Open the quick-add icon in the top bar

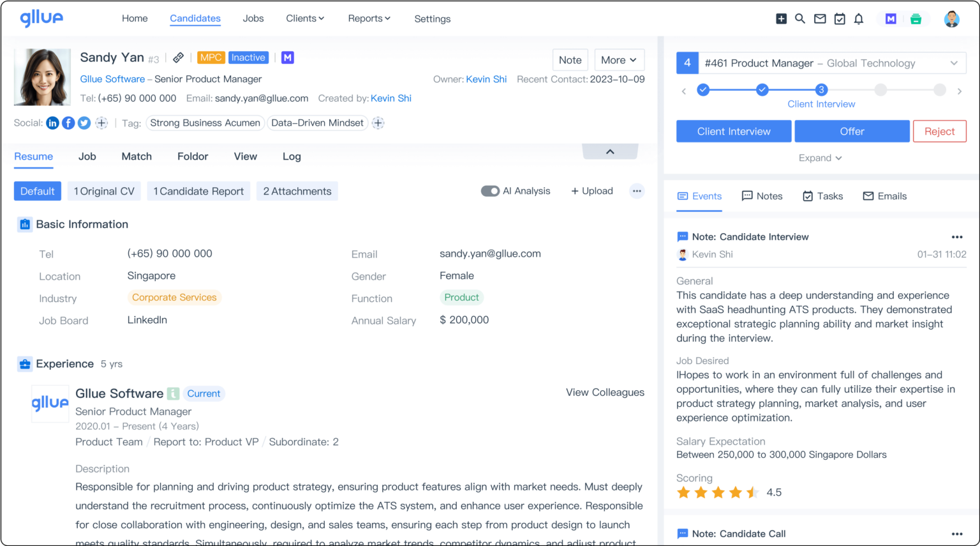(x=781, y=19)
